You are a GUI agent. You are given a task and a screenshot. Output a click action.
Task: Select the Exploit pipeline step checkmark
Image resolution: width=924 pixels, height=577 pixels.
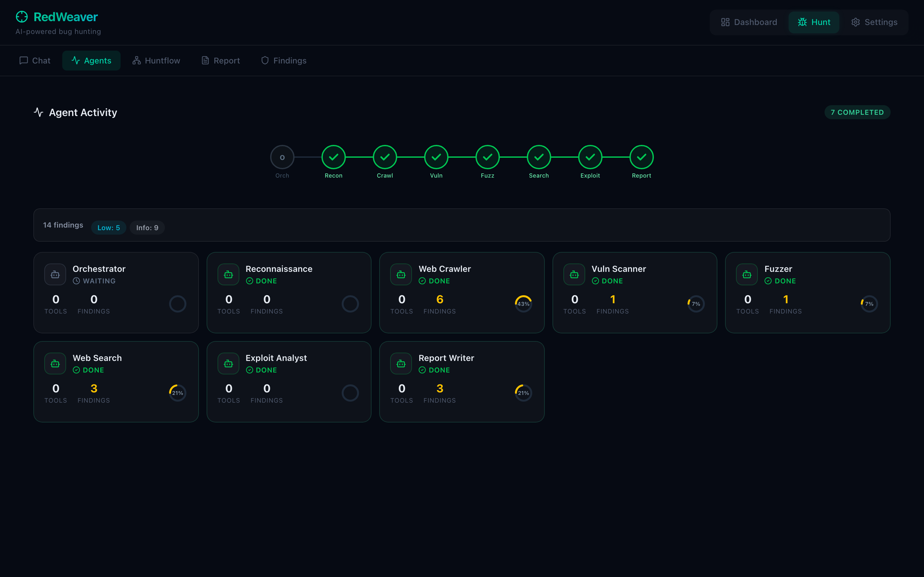coord(590,157)
